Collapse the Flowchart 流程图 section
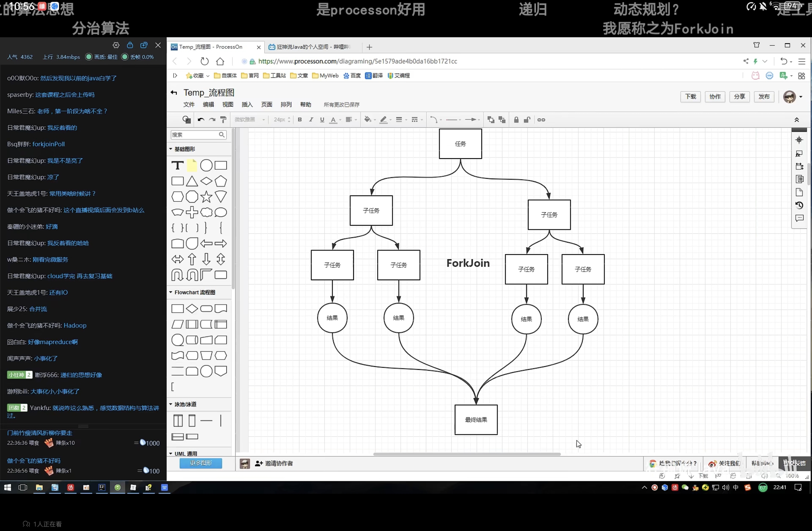 pos(171,292)
